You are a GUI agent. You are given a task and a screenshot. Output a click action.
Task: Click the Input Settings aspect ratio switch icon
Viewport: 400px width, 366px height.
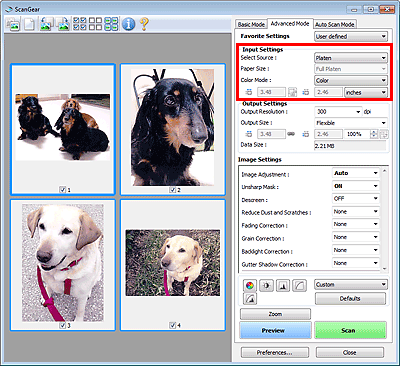tap(293, 92)
